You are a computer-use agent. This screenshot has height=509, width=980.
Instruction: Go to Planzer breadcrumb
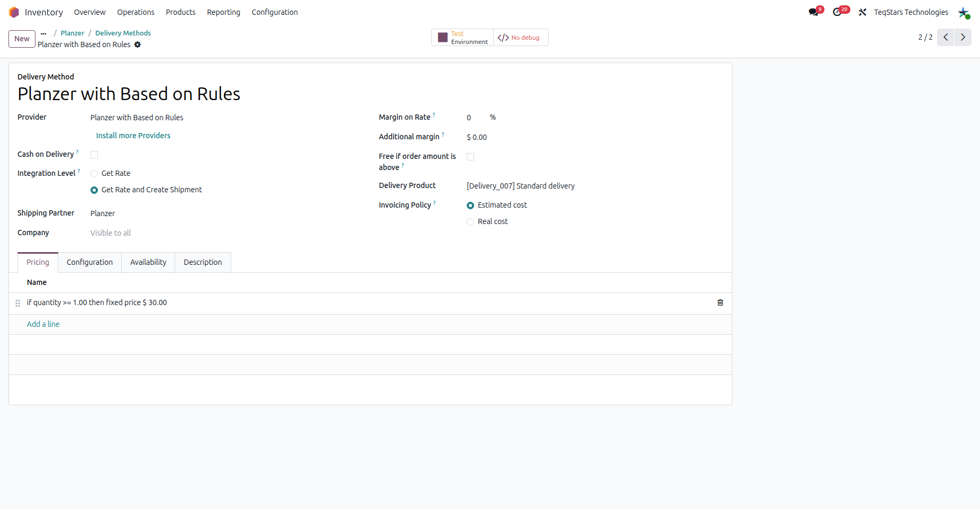[72, 33]
